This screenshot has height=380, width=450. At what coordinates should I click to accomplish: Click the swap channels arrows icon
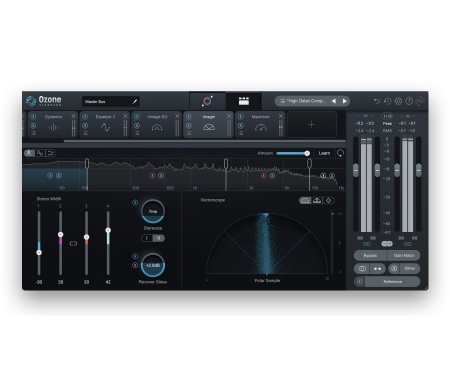click(377, 269)
